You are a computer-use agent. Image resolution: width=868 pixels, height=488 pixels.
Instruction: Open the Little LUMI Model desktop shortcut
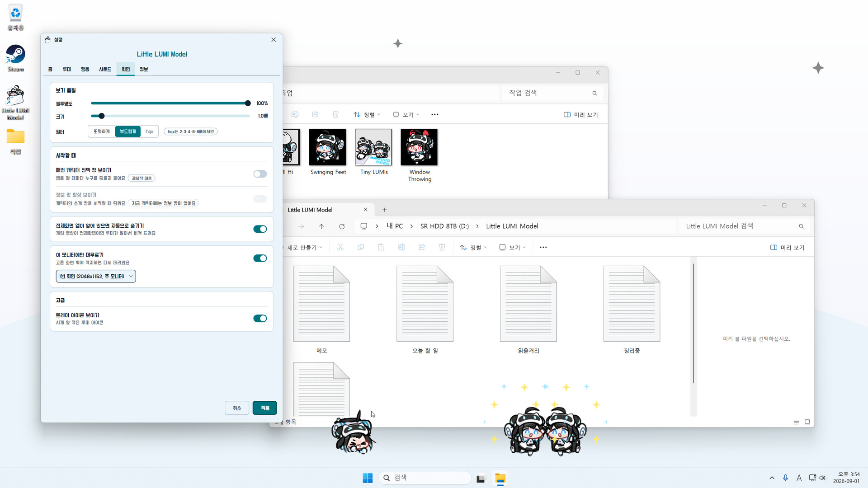tap(15, 103)
